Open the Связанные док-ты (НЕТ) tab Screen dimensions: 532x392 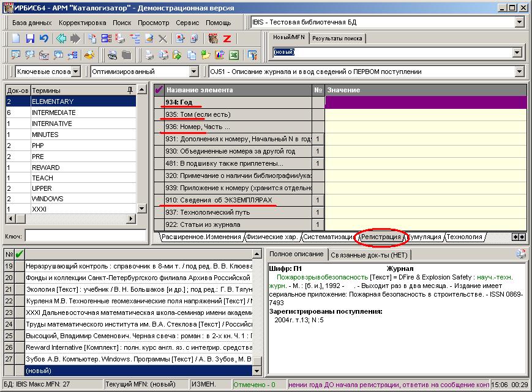click(369, 255)
